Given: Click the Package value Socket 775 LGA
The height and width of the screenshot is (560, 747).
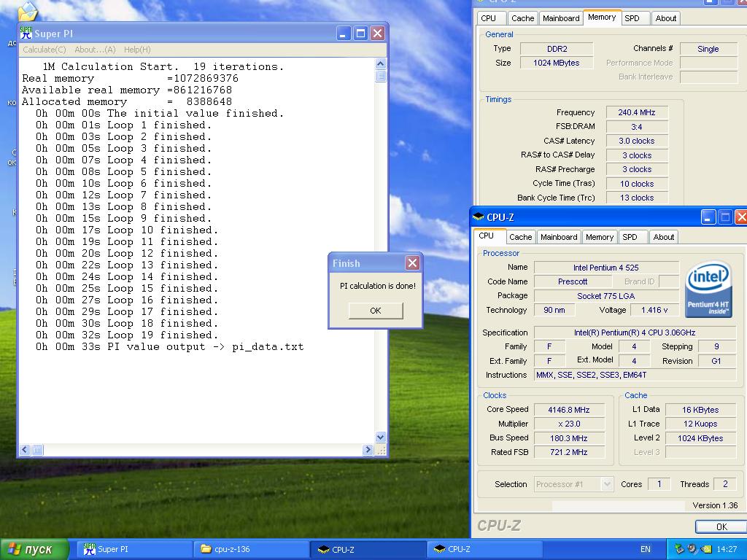Looking at the screenshot, I should (606, 296).
